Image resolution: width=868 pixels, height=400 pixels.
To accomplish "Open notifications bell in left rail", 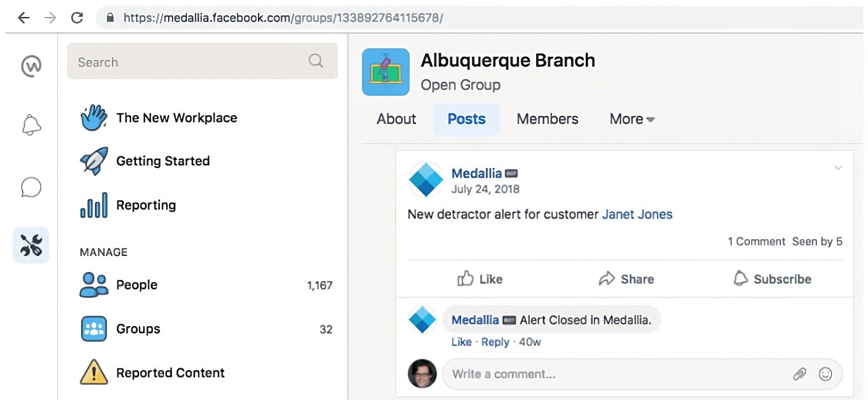I will pos(31,125).
